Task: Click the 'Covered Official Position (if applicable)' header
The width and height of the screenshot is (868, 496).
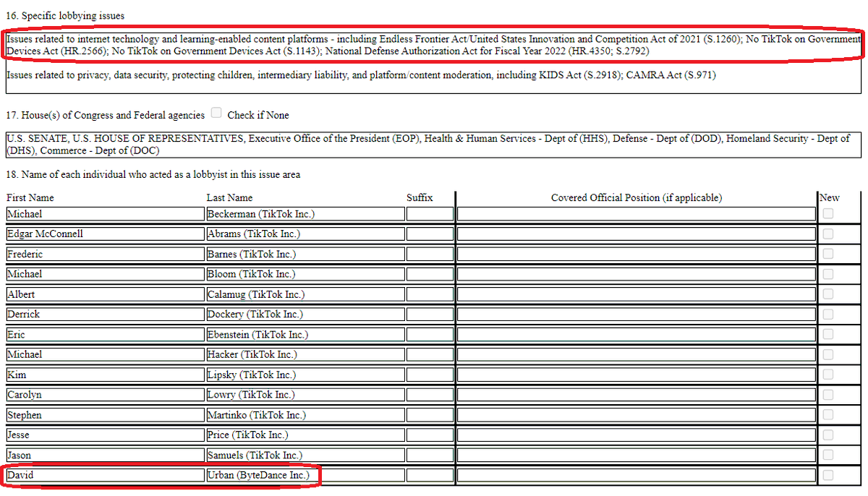Action: click(637, 197)
